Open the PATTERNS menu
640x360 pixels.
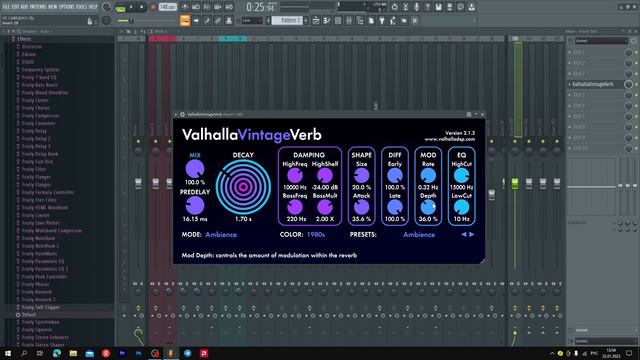pyautogui.click(x=38, y=7)
